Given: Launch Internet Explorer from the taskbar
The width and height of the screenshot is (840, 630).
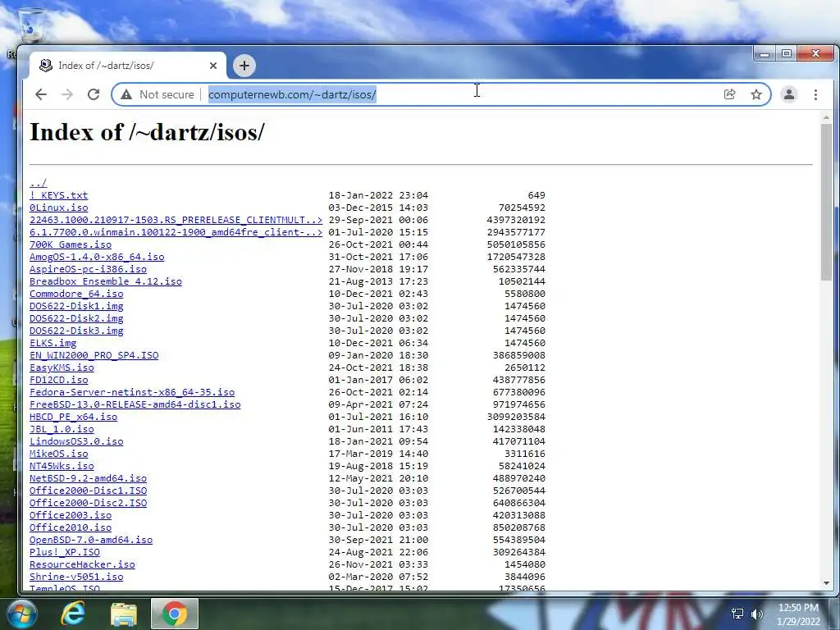Looking at the screenshot, I should click(x=73, y=614).
